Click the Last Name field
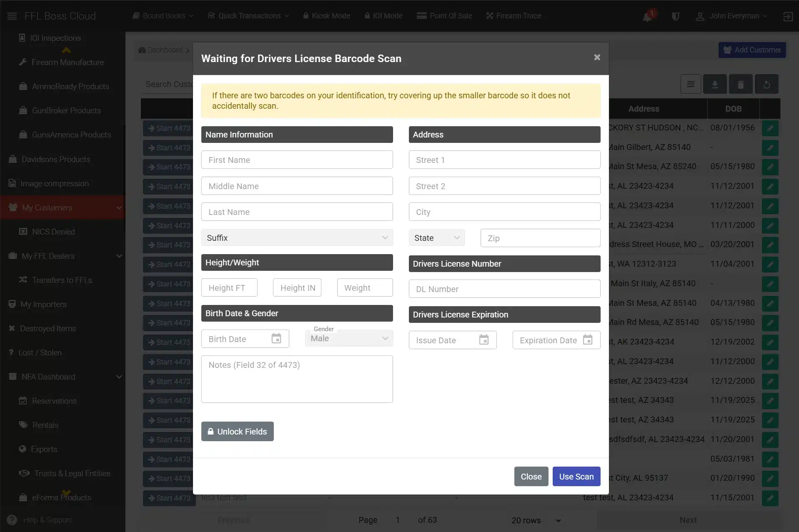Screen dimensions: 799x532 click(x=297, y=212)
